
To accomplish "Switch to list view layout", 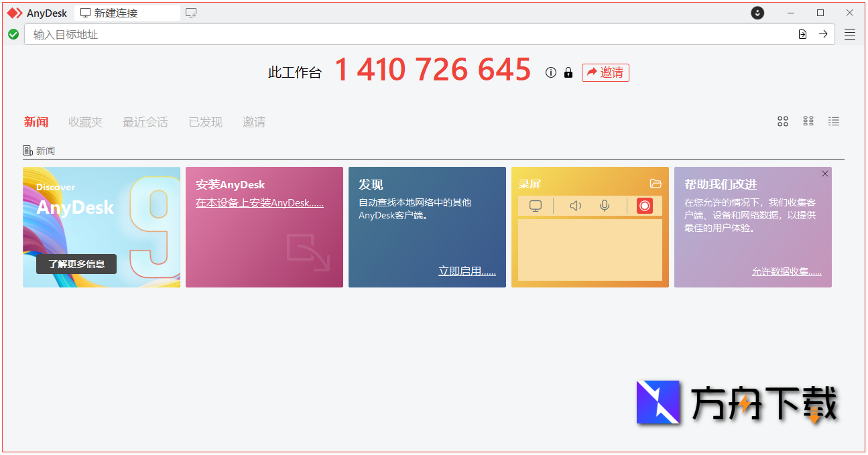I will click(x=834, y=121).
